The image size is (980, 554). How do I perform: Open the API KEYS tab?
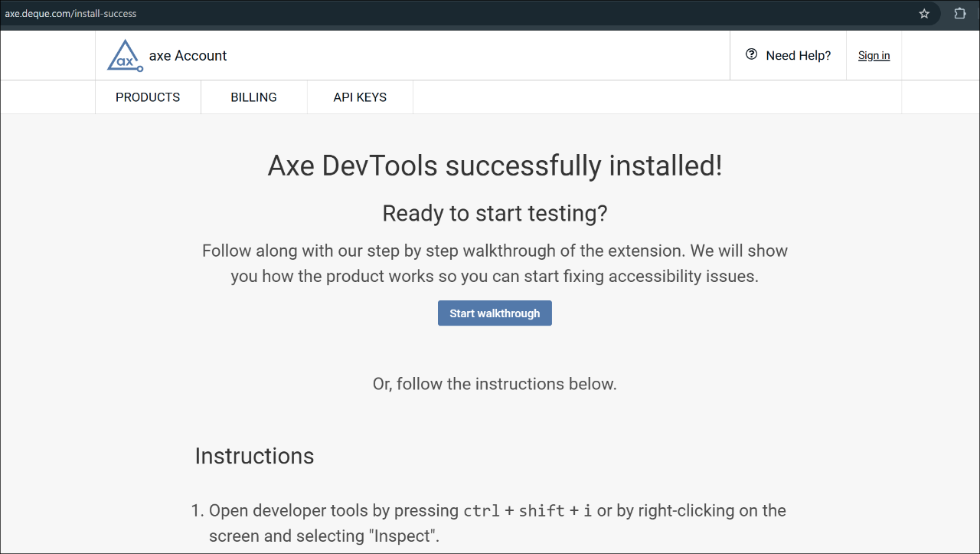coord(360,97)
